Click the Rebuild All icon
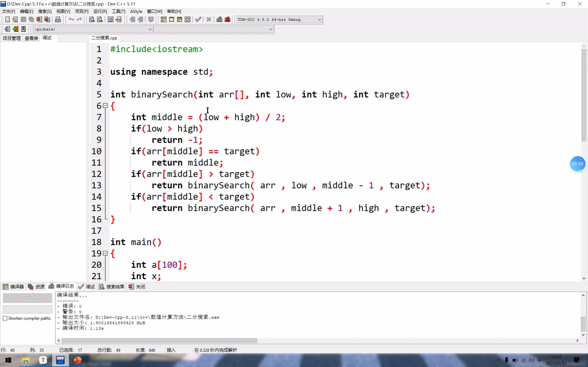Image resolution: width=588 pixels, height=367 pixels. click(188, 19)
